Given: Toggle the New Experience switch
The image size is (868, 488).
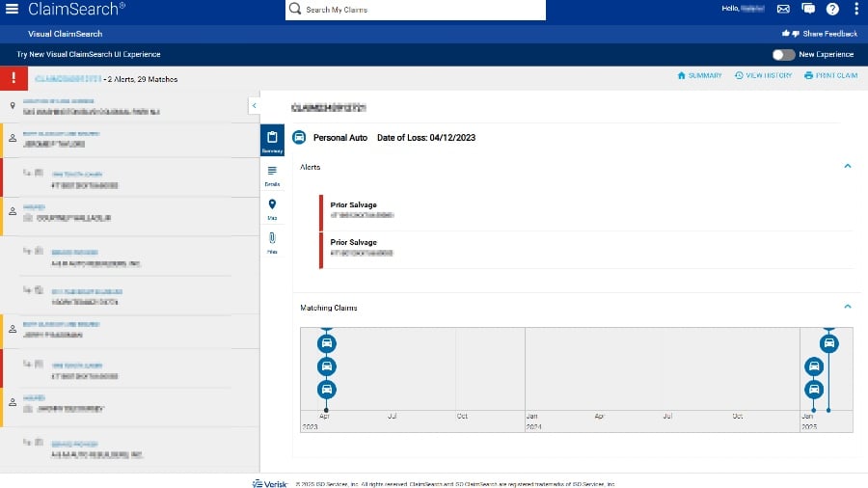Looking at the screenshot, I should tap(783, 54).
